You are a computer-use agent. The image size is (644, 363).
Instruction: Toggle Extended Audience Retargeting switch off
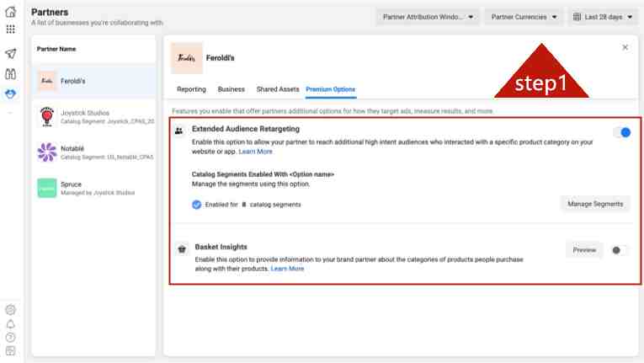(621, 132)
